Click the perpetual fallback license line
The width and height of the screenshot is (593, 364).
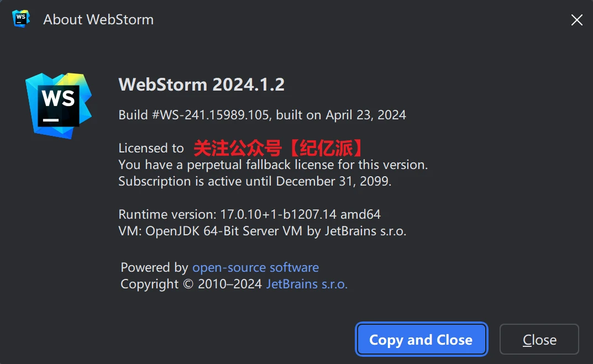click(273, 165)
